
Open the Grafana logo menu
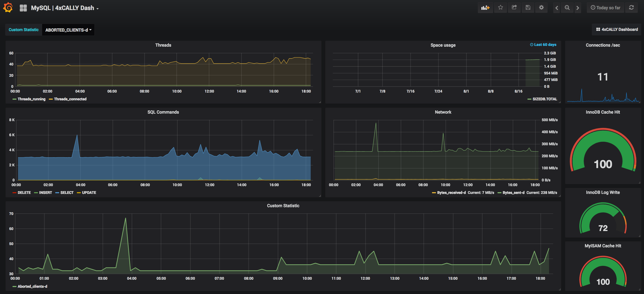tap(8, 8)
